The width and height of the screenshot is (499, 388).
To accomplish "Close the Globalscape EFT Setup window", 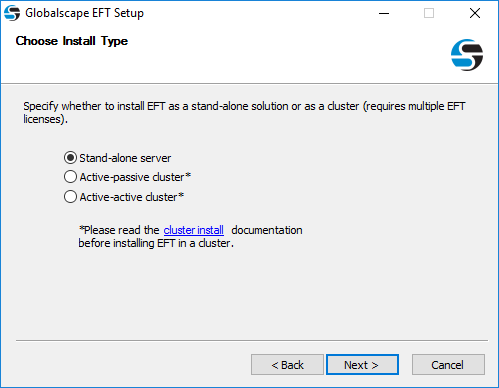I will click(475, 13).
